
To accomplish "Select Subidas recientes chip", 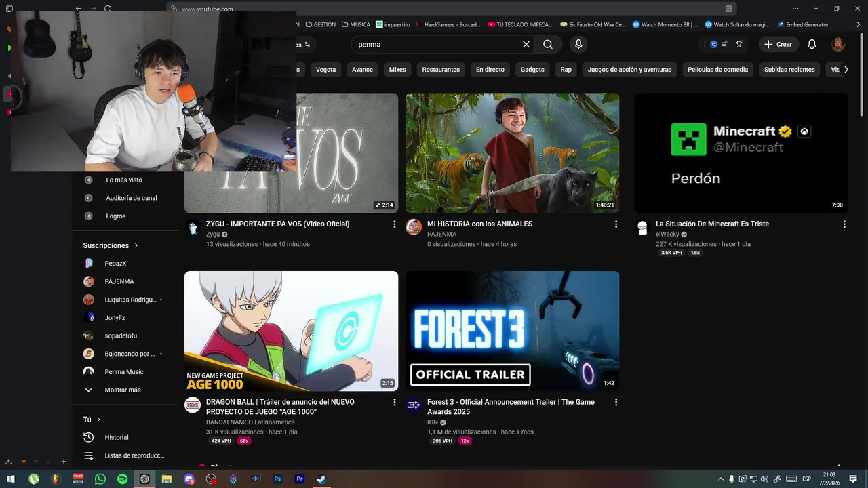I will 789,69.
